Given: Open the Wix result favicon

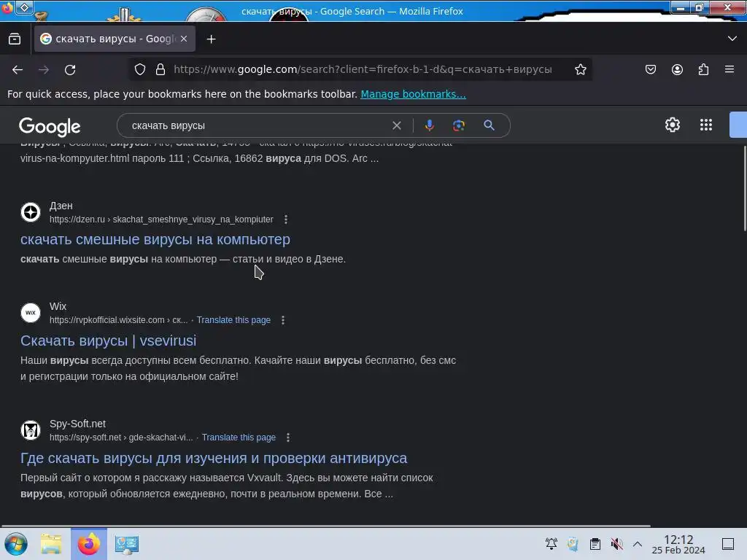Looking at the screenshot, I should coord(31,313).
